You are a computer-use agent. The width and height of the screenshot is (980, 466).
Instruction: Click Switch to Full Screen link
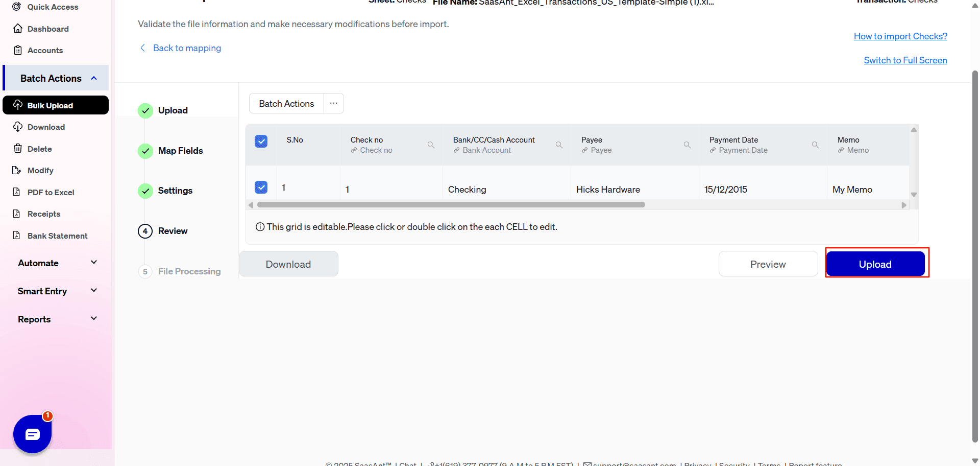pos(905,60)
